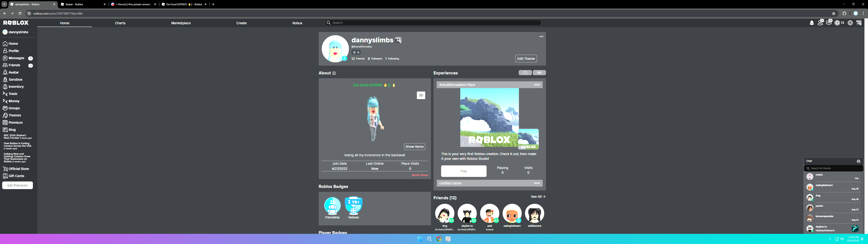Open messages icon with 20 badge
This screenshot has height=244, width=868.
click(828, 23)
